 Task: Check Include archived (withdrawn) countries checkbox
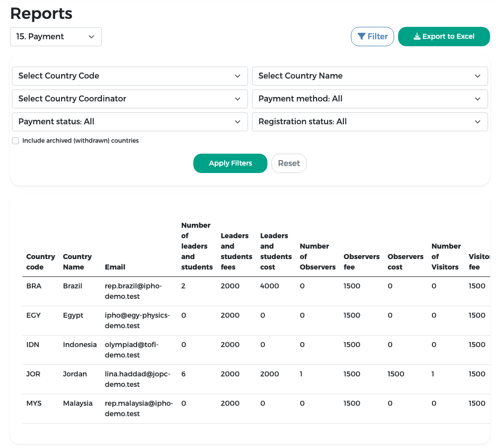point(15,141)
